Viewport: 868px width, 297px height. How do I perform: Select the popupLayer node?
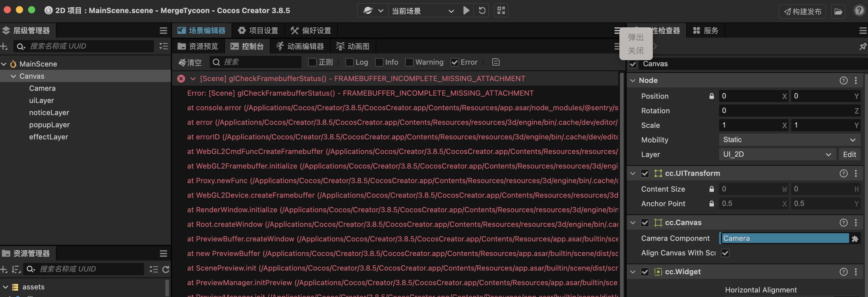tap(50, 125)
